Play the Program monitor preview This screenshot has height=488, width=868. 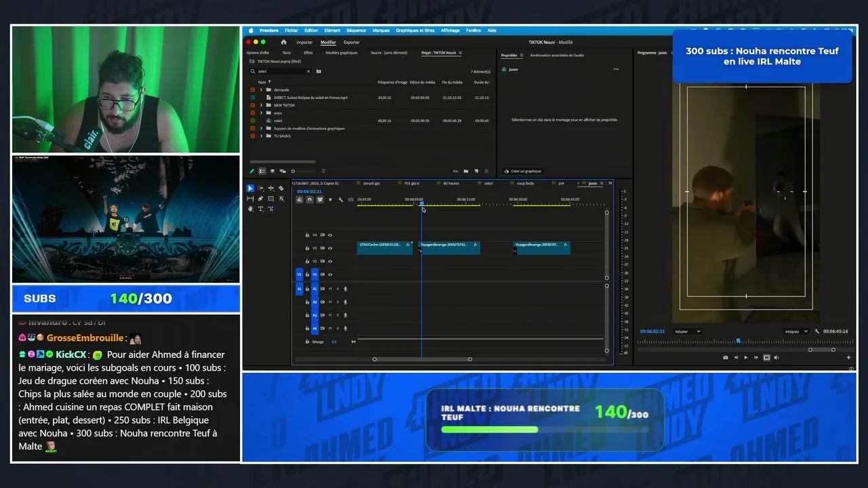[746, 357]
